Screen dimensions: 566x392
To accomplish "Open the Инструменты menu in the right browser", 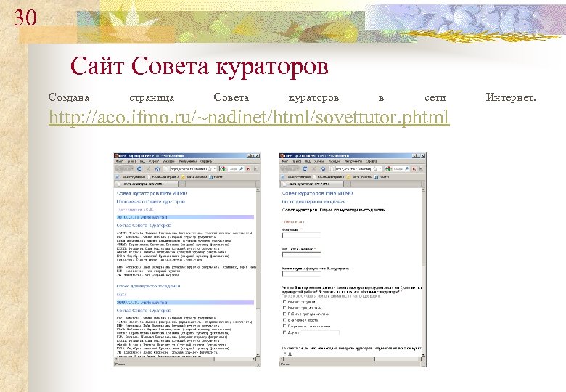I will pyautogui.click(x=353, y=161).
